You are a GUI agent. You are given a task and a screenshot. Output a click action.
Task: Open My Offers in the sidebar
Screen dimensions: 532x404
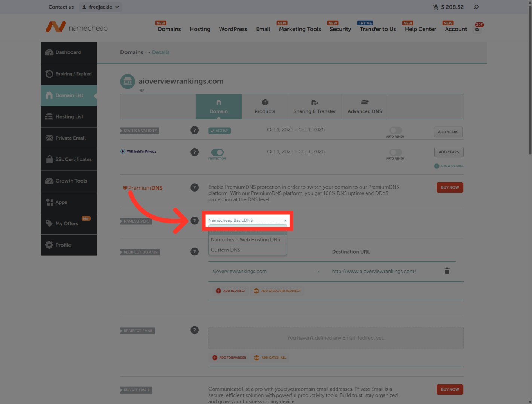pyautogui.click(x=67, y=223)
